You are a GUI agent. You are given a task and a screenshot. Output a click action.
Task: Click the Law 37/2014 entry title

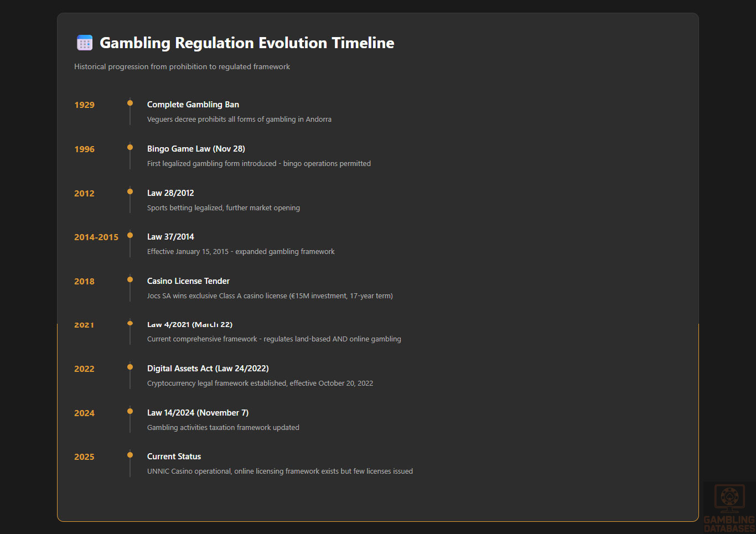(x=170, y=237)
